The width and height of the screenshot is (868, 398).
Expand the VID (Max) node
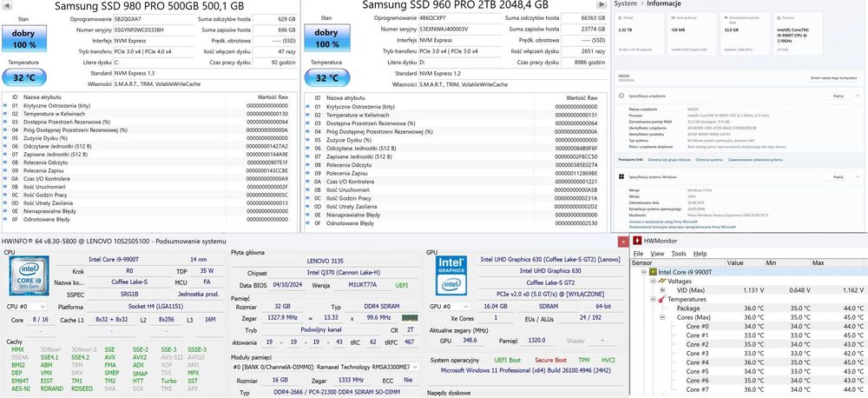pos(662,290)
